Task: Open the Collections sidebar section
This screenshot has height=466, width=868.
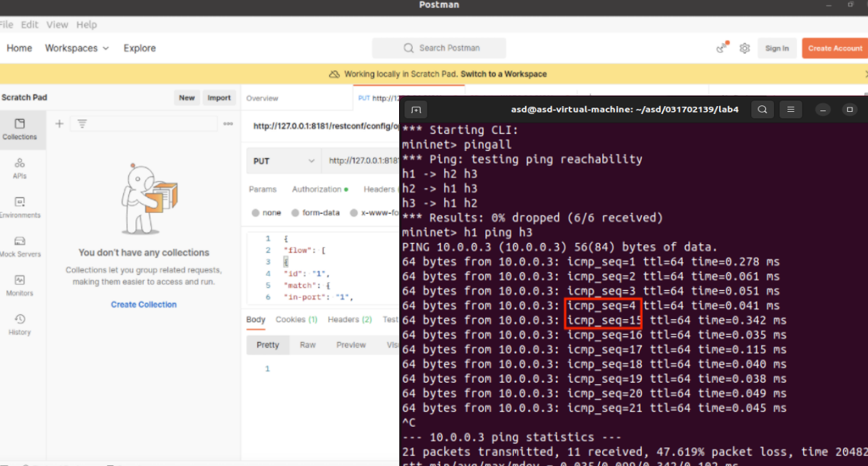Action: click(20, 129)
